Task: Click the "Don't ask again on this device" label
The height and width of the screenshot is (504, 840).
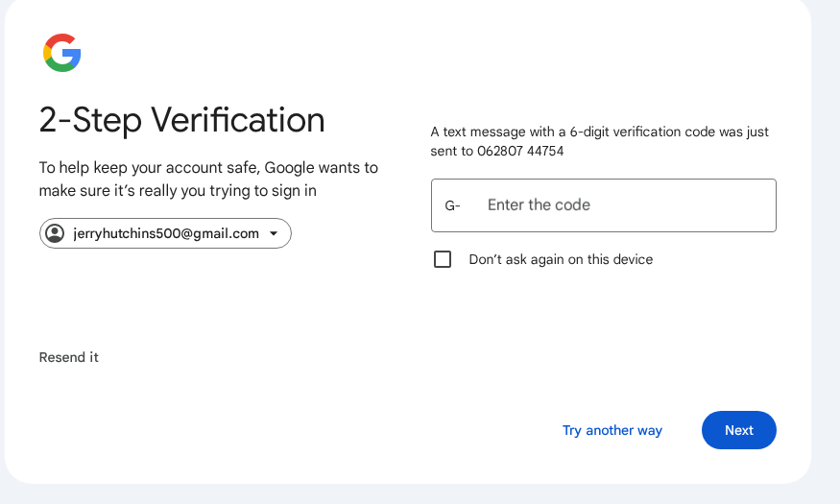Action: [561, 259]
